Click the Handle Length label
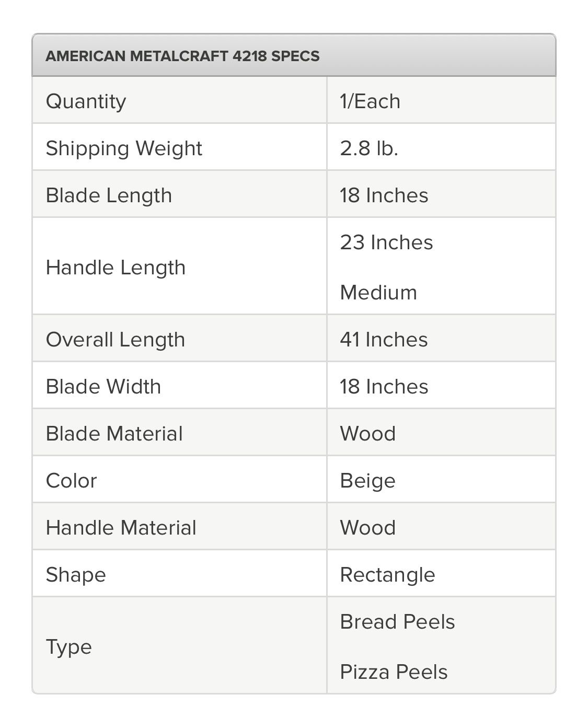 pos(116,267)
